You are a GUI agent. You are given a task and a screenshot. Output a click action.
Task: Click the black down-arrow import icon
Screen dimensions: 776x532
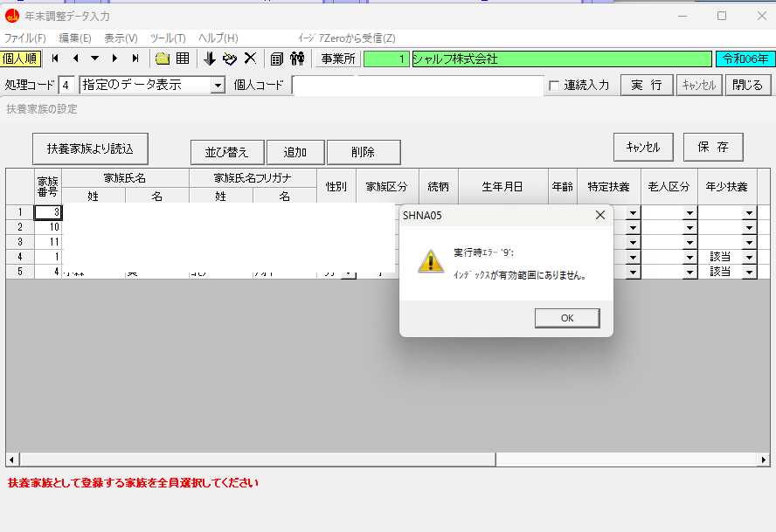pos(209,59)
